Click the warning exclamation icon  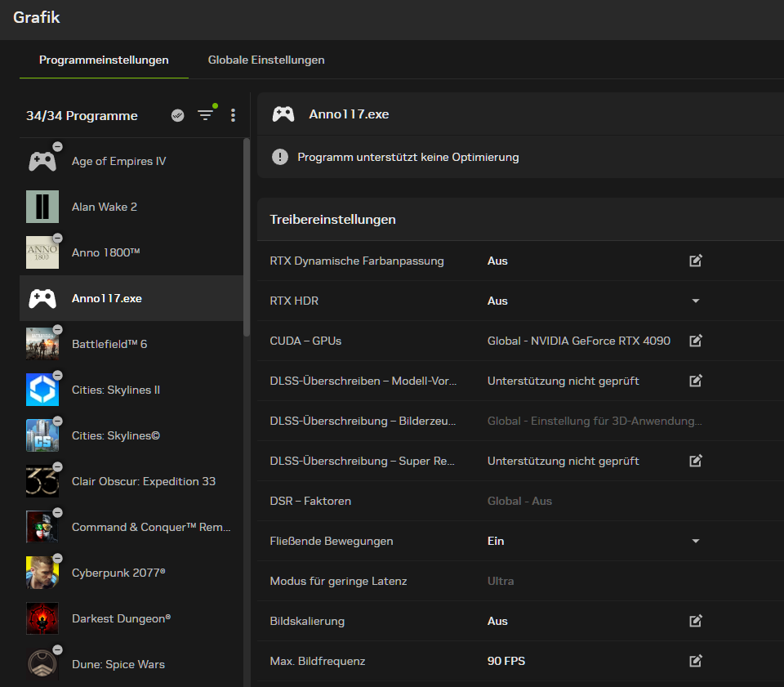pos(280,157)
